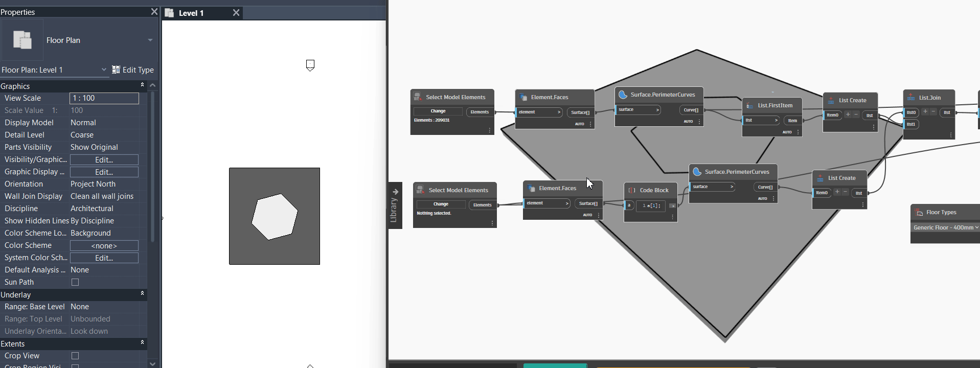Viewport: 980px width, 368px height.
Task: Open options menu of the List.FirstItem node
Action: click(x=798, y=132)
